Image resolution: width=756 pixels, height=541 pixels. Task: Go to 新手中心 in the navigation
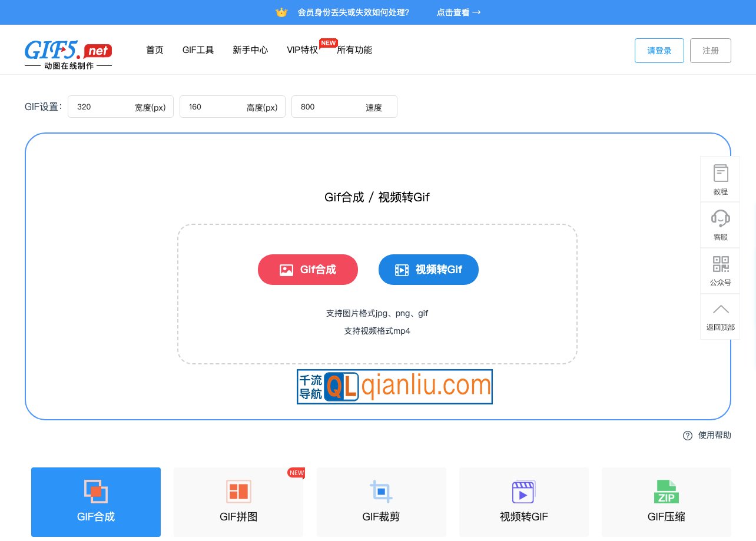click(250, 50)
